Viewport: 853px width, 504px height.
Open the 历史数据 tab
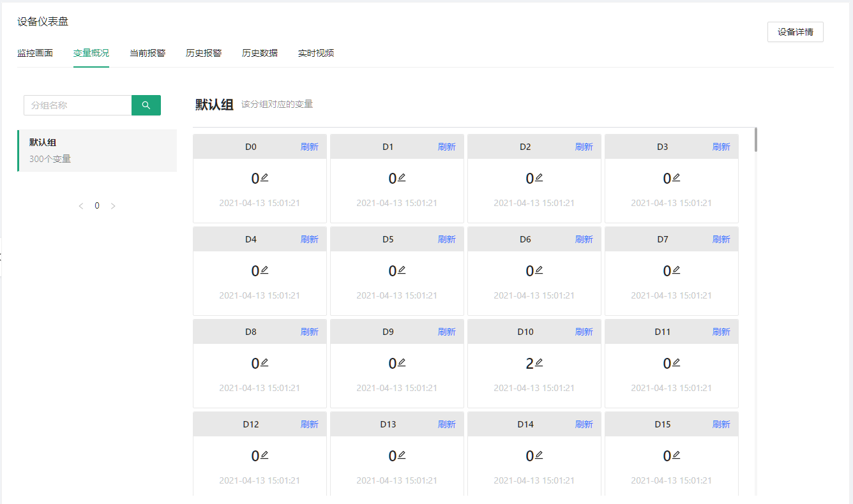[260, 53]
